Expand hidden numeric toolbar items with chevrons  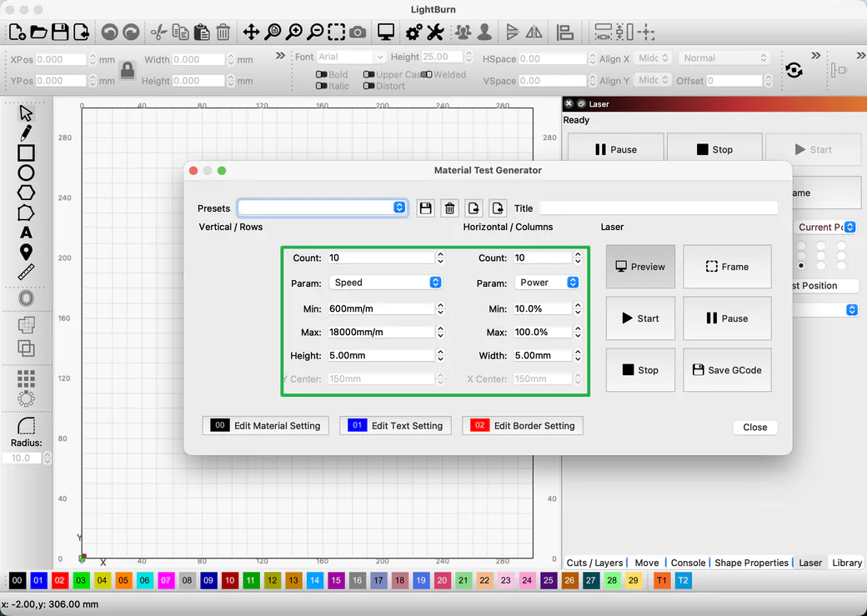pos(280,56)
